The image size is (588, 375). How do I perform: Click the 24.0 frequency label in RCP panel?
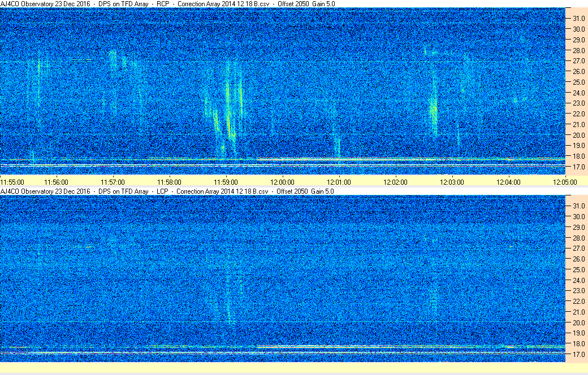578,93
